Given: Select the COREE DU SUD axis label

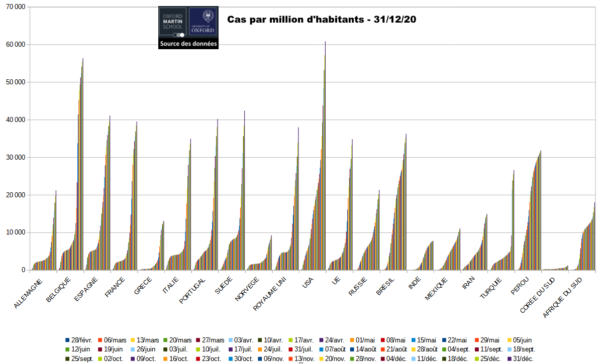Looking at the screenshot, I should pos(536,298).
